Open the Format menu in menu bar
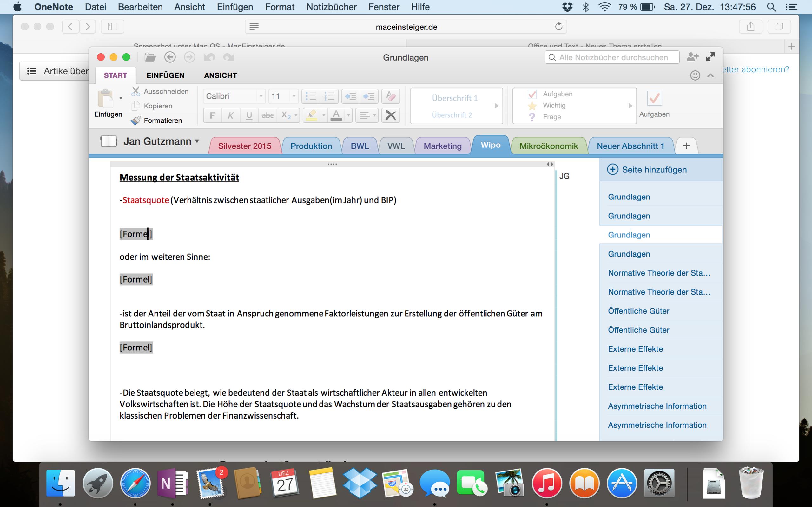This screenshot has width=812, height=507. tap(280, 7)
